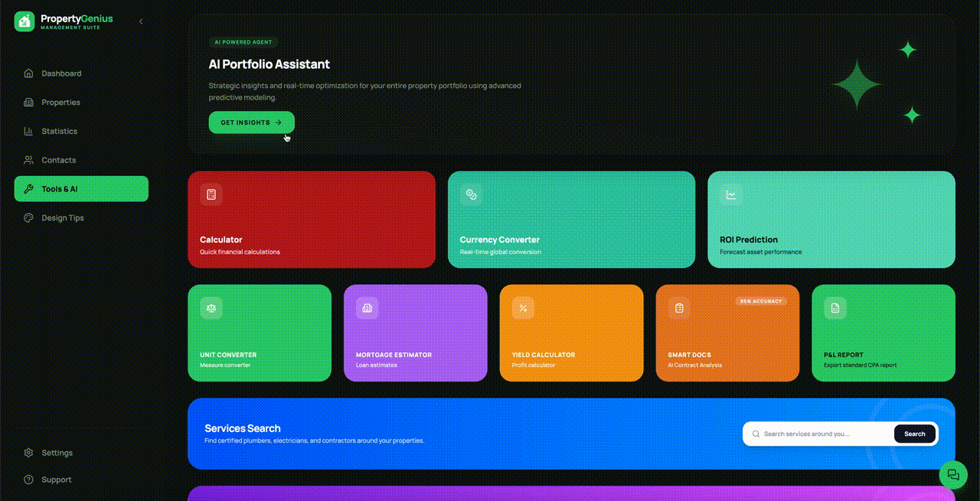The image size is (980, 501).
Task: Open the P&L Report card title
Action: [x=844, y=355]
